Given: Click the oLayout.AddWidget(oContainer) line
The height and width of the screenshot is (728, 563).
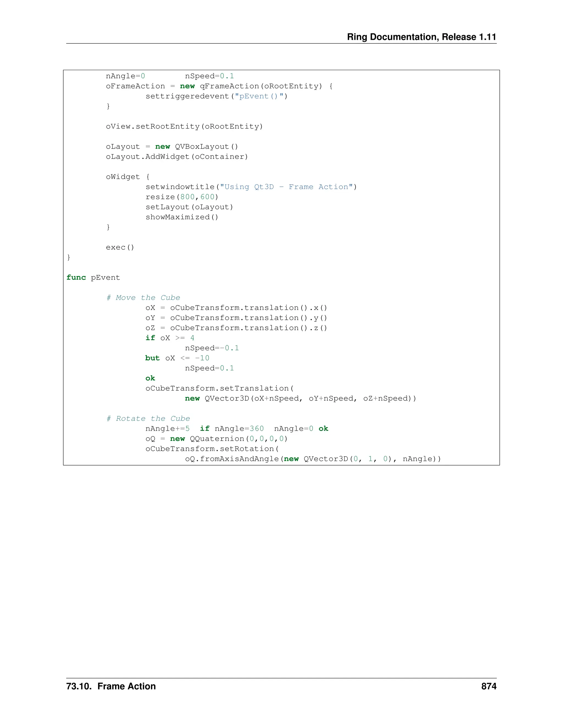Looking at the screenshot, I should 177,157.
